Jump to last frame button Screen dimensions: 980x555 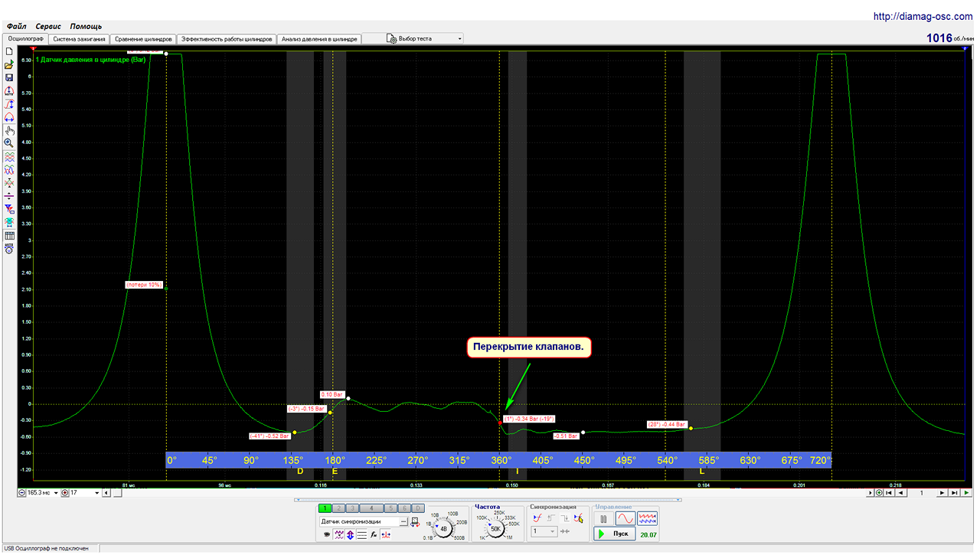click(955, 493)
